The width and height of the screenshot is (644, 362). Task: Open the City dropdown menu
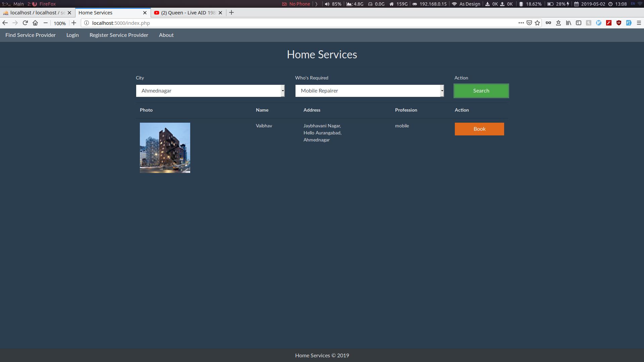pos(211,90)
